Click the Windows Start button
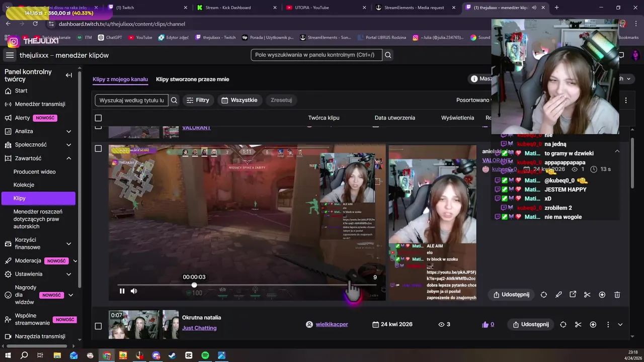Image resolution: width=644 pixels, height=362 pixels. point(9,355)
